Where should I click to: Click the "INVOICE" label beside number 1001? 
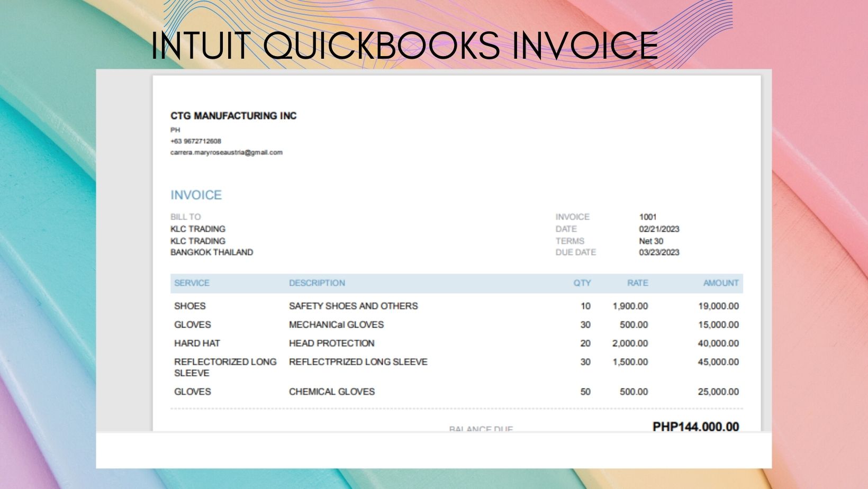572,217
